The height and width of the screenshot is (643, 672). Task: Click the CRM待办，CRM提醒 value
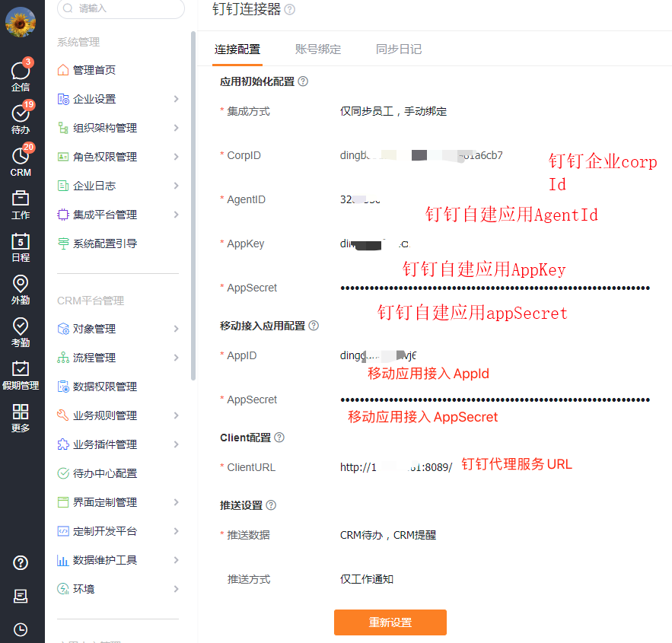tap(388, 535)
